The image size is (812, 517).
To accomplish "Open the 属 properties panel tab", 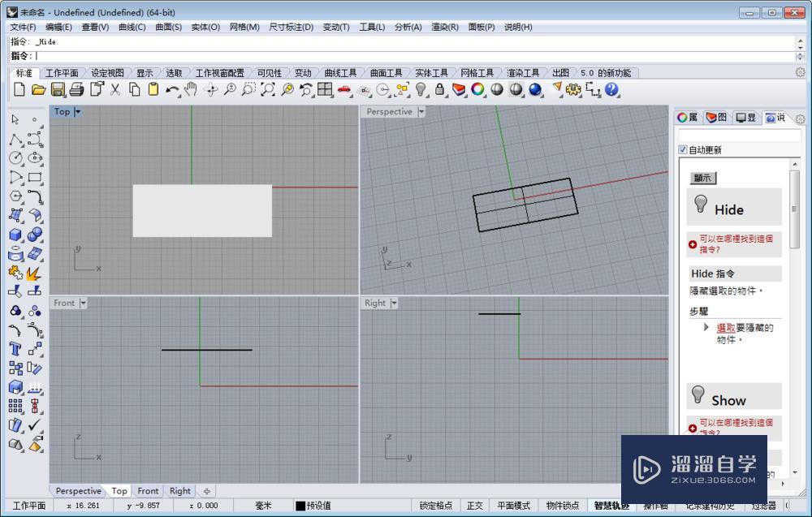I will (x=688, y=118).
